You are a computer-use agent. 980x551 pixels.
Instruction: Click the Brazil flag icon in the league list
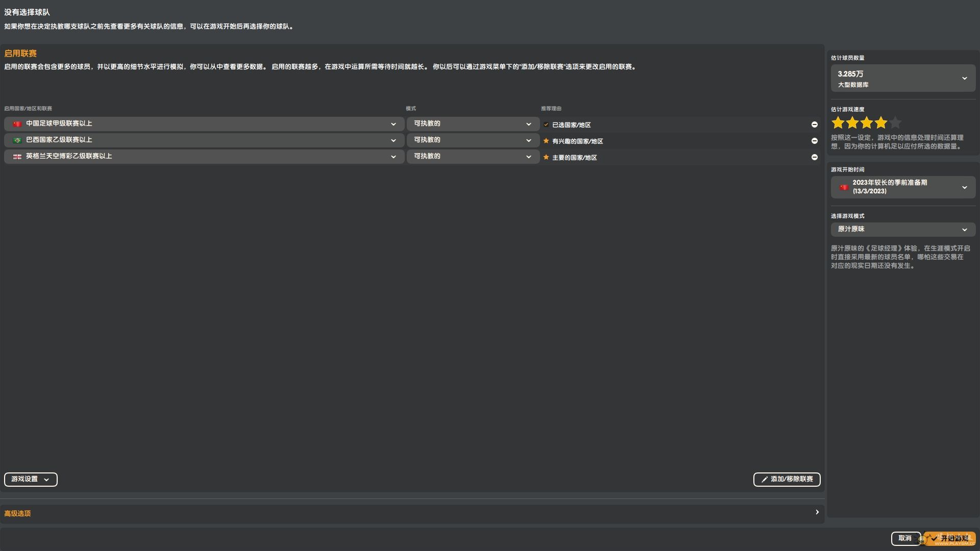pyautogui.click(x=17, y=140)
